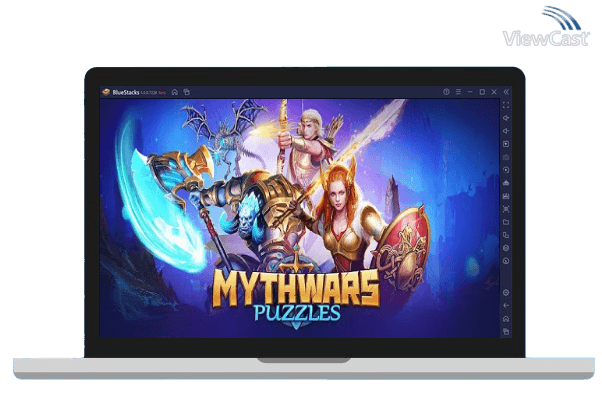
Task: Open BlueStacks settings gear icon
Action: (506, 293)
